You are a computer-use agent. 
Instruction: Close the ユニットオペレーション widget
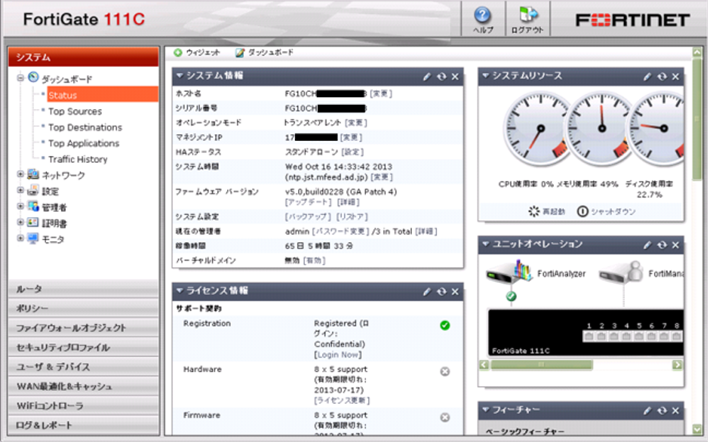(675, 245)
